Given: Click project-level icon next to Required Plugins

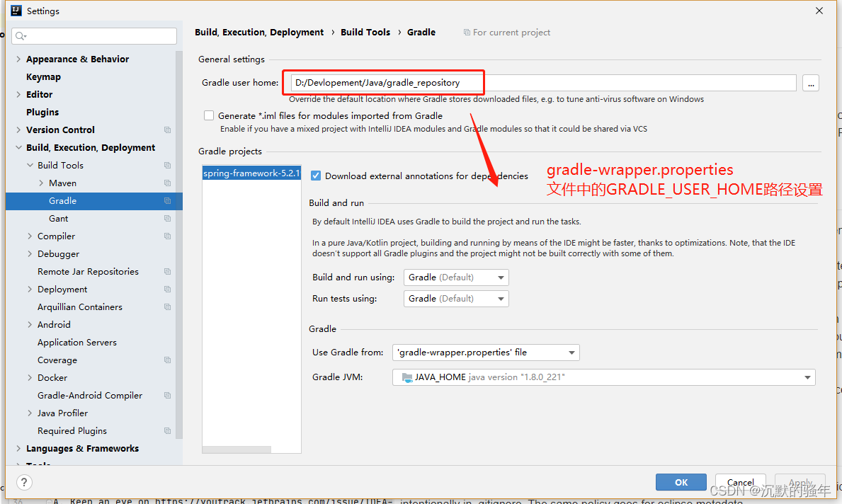Looking at the screenshot, I should [x=168, y=431].
